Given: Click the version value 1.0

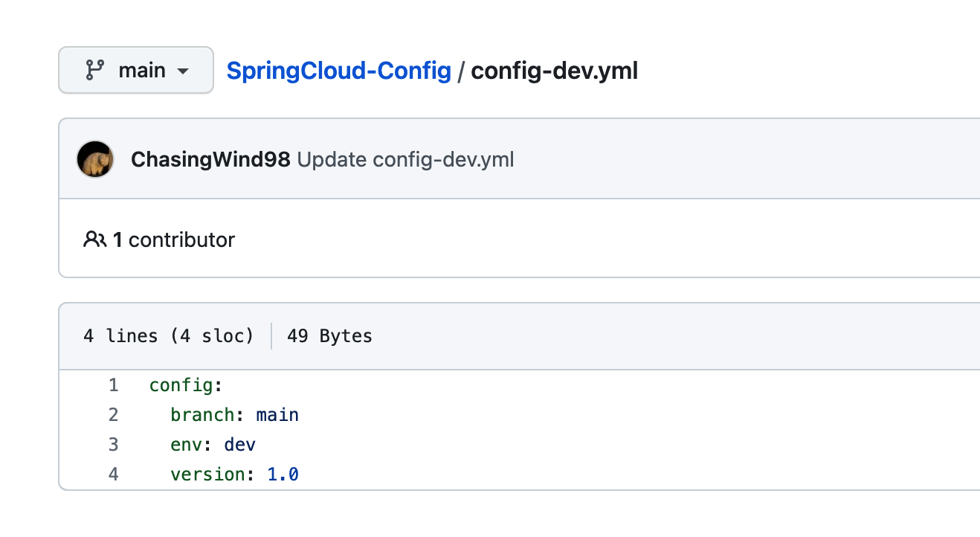Looking at the screenshot, I should 283,475.
